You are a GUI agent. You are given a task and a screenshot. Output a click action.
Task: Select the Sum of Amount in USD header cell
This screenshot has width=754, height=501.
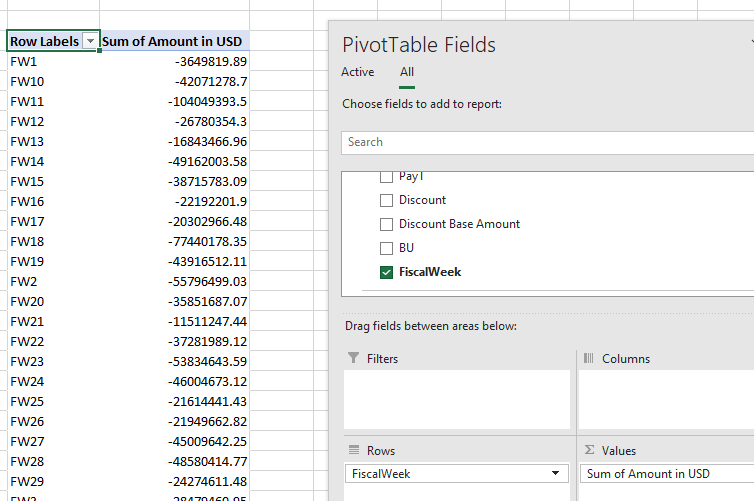pos(174,41)
